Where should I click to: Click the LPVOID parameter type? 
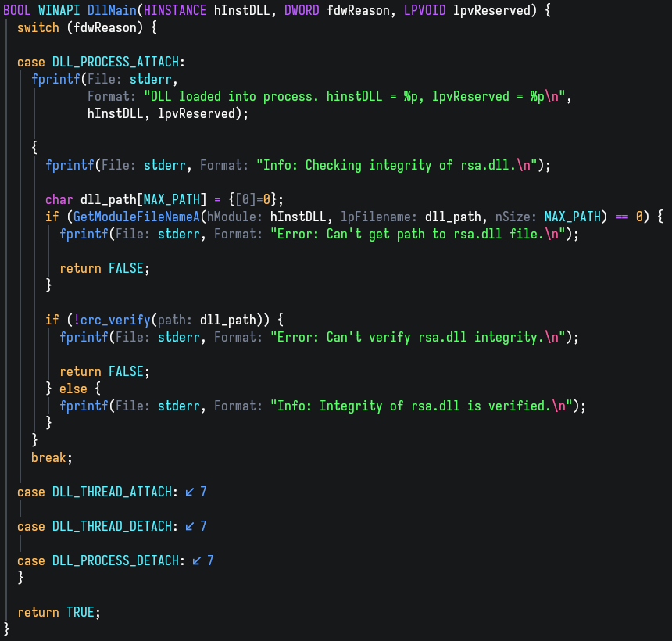pos(425,10)
